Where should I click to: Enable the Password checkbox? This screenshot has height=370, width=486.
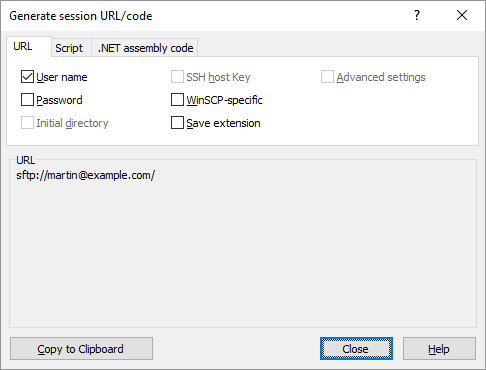(x=27, y=100)
